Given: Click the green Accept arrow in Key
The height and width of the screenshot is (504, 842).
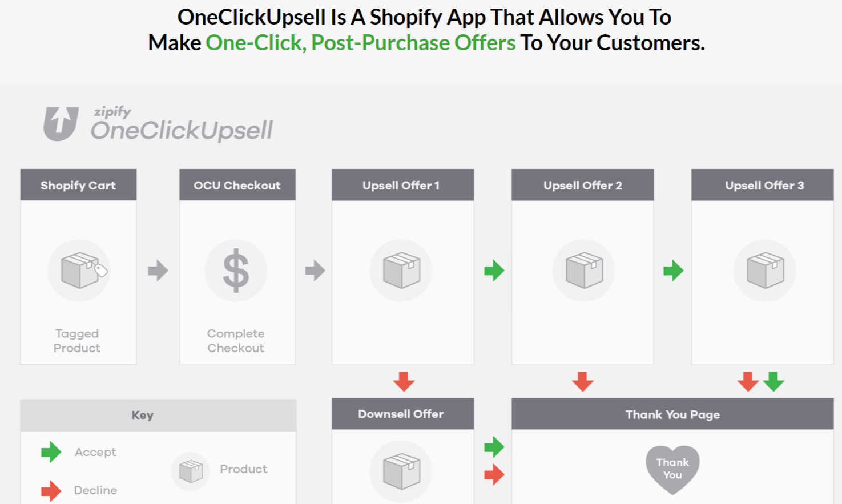Looking at the screenshot, I should (x=51, y=452).
